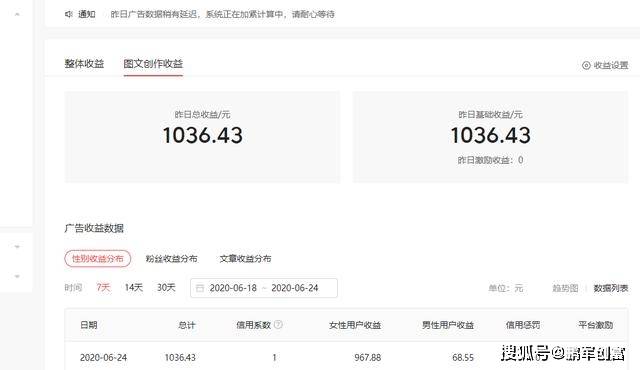This screenshot has height=370, width=640.
Task: Click the notification speaker icon
Action: tap(69, 14)
